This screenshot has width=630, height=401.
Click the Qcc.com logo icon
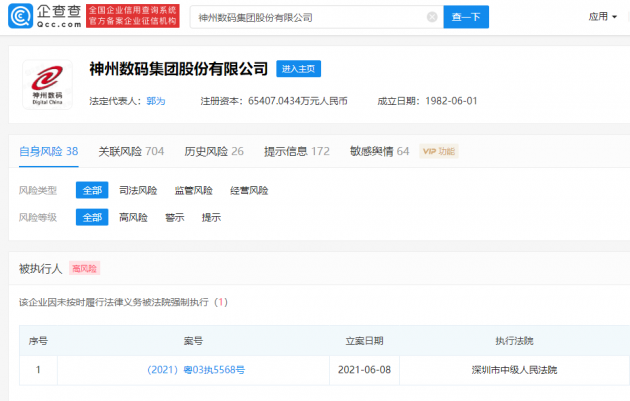click(20, 16)
